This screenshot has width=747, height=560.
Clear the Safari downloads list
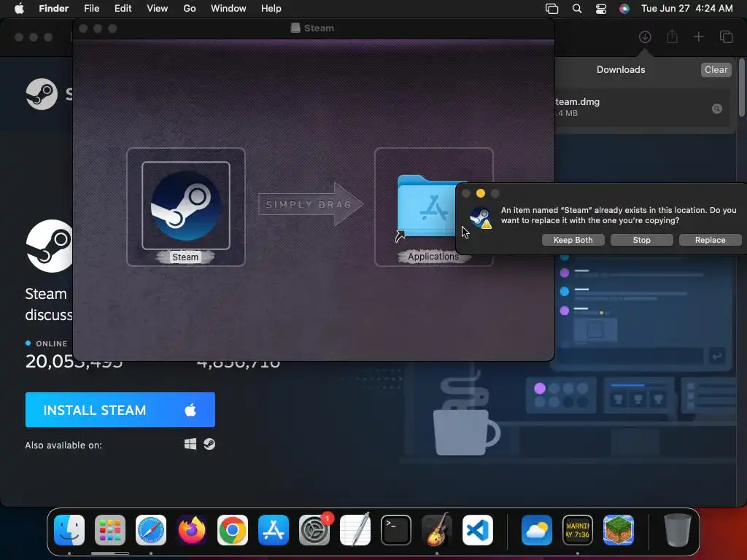point(716,69)
